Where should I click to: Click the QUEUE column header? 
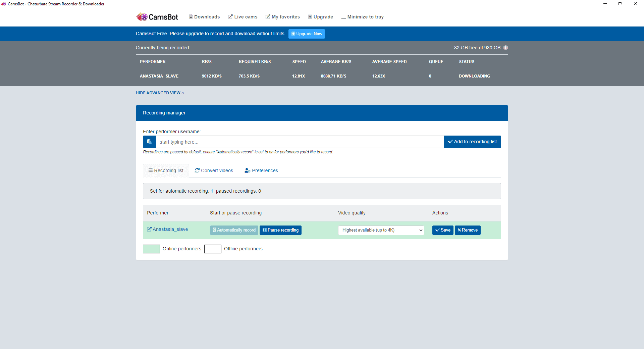(436, 62)
